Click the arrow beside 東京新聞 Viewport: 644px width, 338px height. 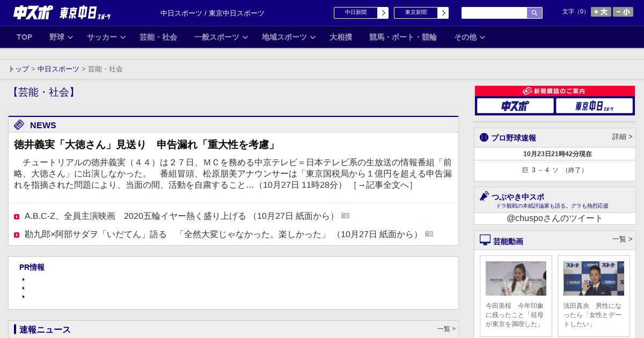[x=443, y=13]
